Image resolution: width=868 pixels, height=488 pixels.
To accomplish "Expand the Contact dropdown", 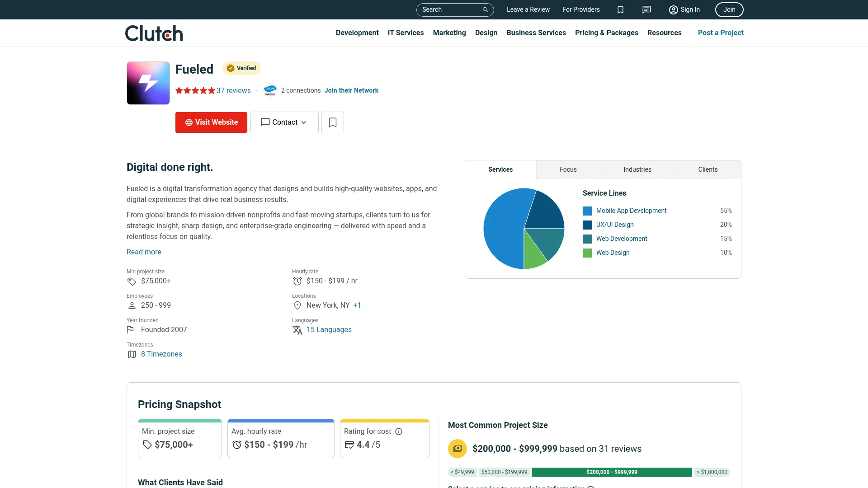I will (284, 122).
